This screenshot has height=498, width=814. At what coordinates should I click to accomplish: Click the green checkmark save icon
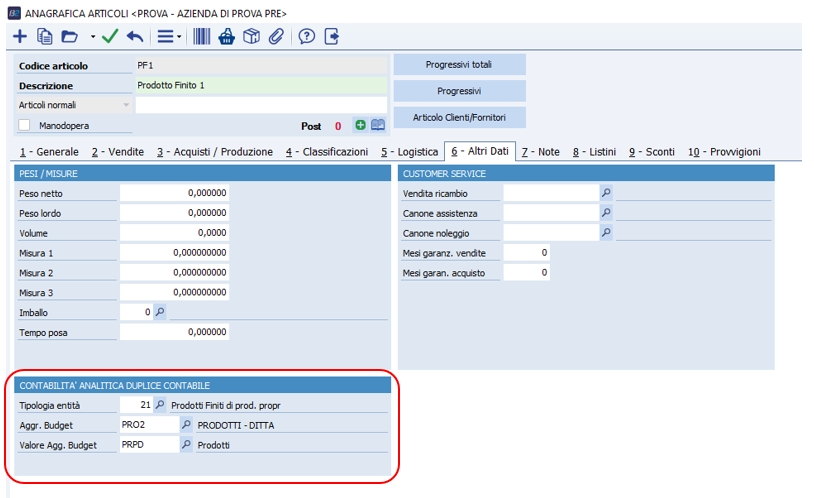110,36
